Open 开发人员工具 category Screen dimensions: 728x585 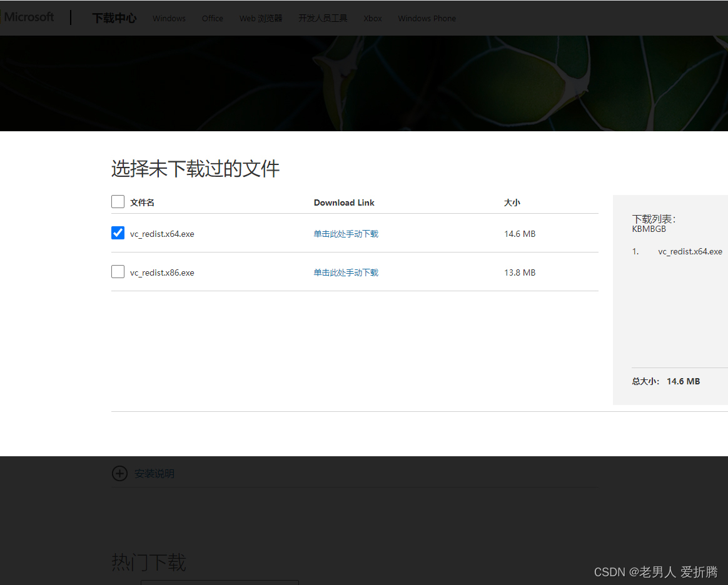[323, 18]
